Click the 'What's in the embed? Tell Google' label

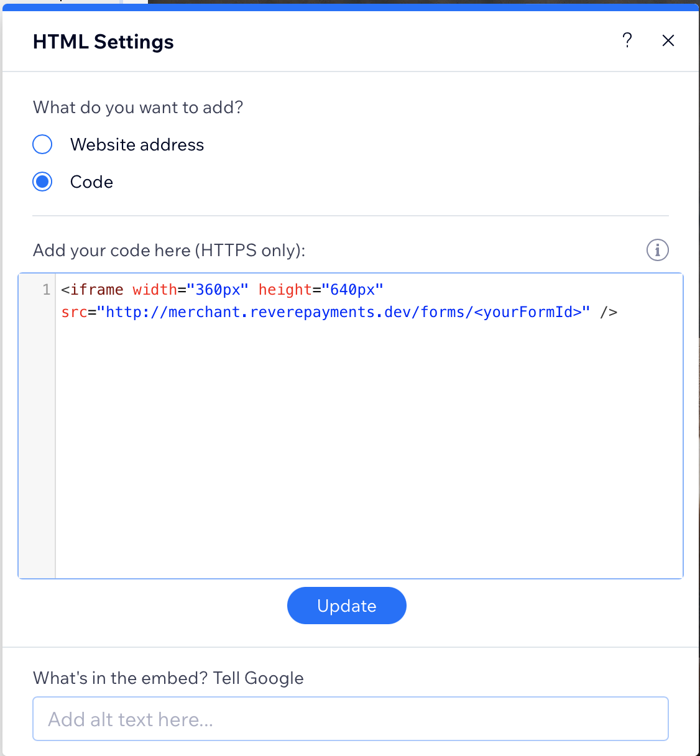point(168,678)
